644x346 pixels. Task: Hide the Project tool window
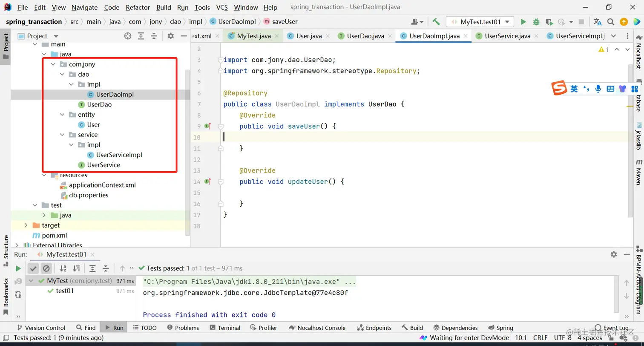[184, 36]
